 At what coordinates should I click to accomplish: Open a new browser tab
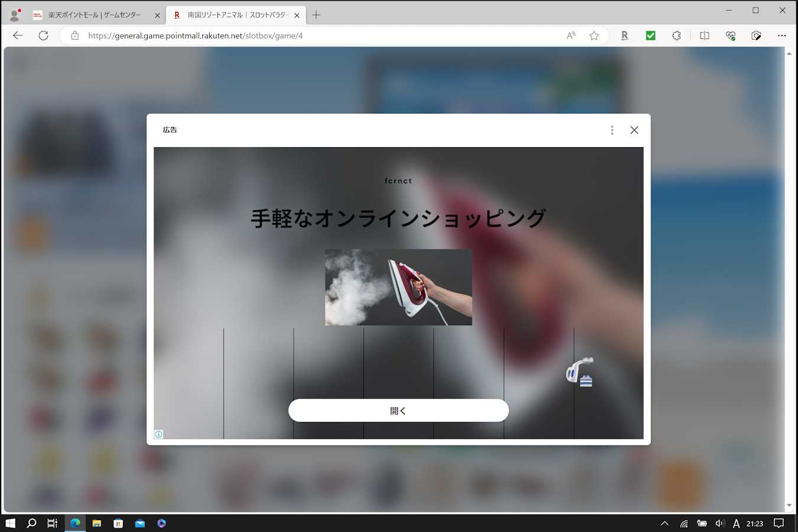316,15
